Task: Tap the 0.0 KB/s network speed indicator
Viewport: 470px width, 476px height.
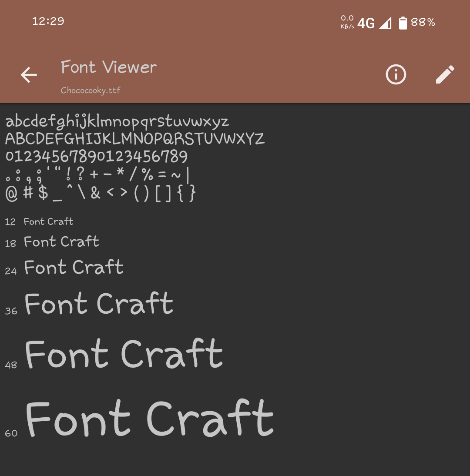Action: [x=347, y=22]
